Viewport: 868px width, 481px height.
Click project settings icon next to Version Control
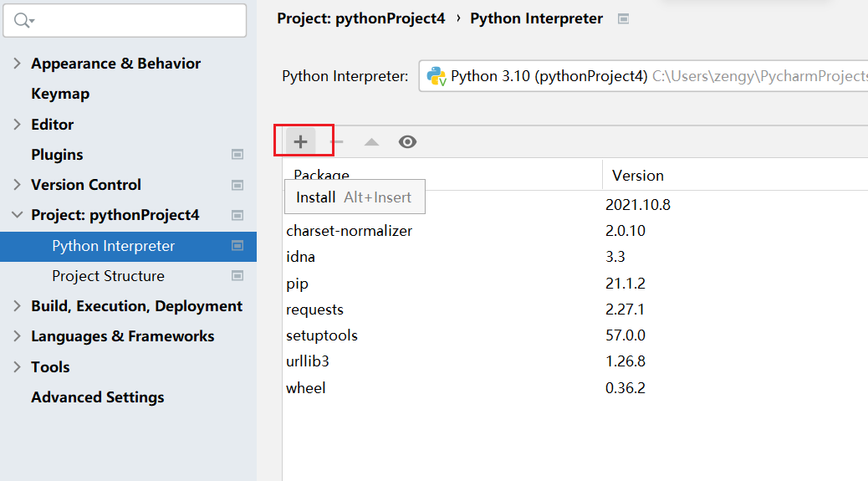237,185
